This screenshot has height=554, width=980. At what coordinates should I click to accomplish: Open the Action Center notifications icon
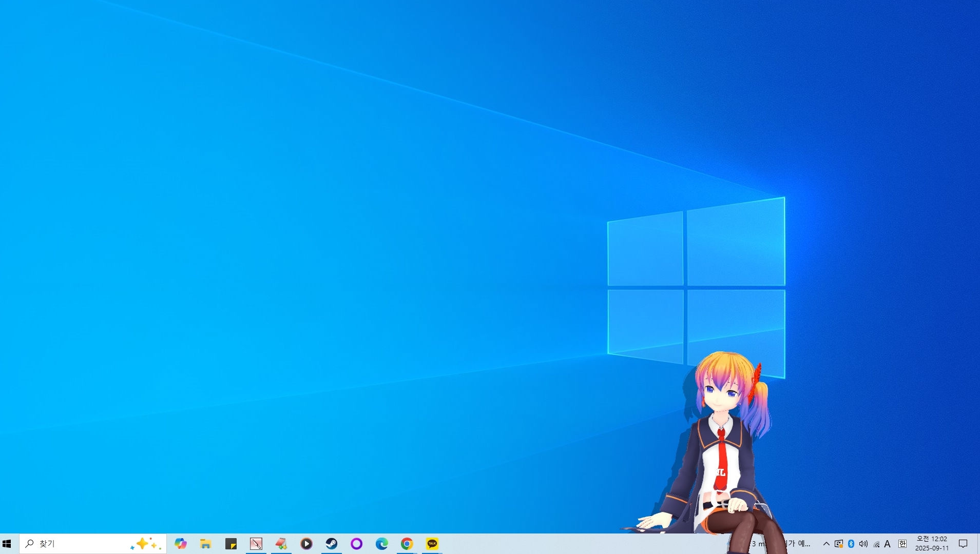pyautogui.click(x=964, y=544)
